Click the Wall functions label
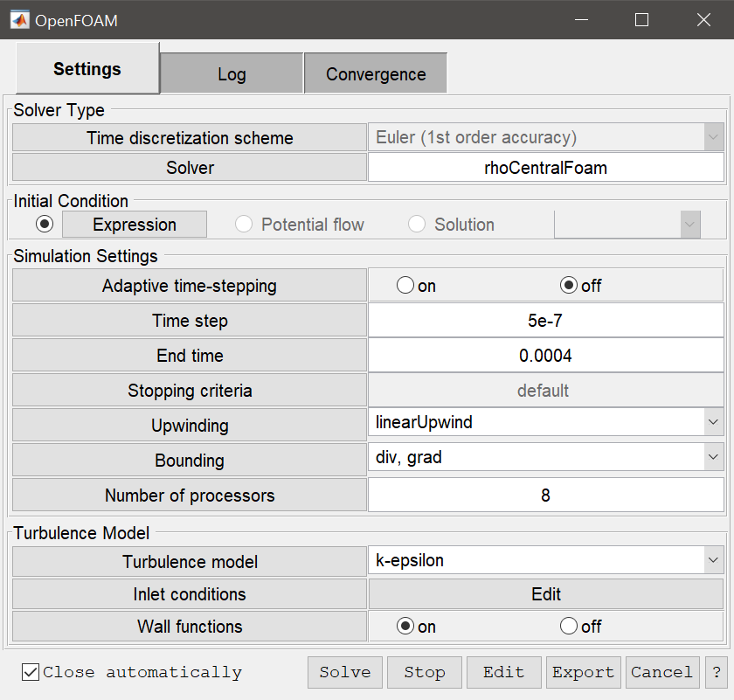 (x=190, y=626)
